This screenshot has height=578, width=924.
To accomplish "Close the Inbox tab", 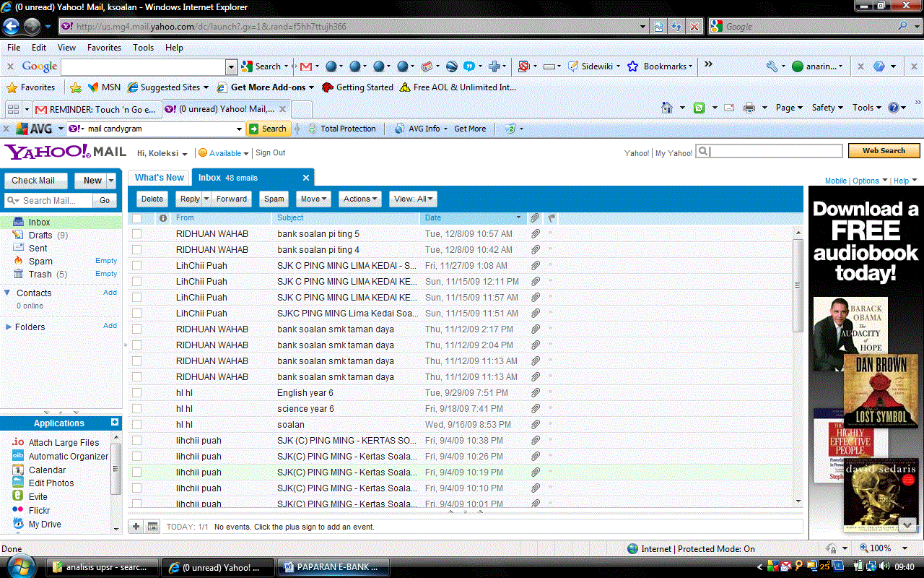I will pyautogui.click(x=305, y=178).
